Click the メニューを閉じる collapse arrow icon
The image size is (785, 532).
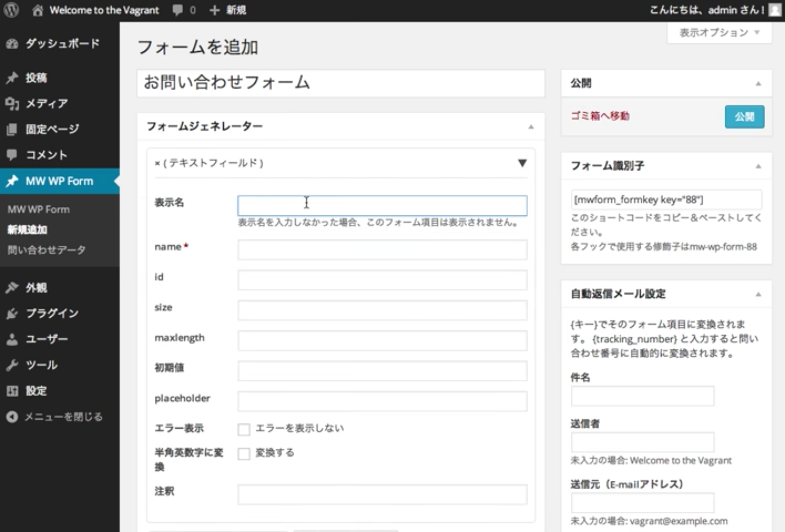[12, 417]
